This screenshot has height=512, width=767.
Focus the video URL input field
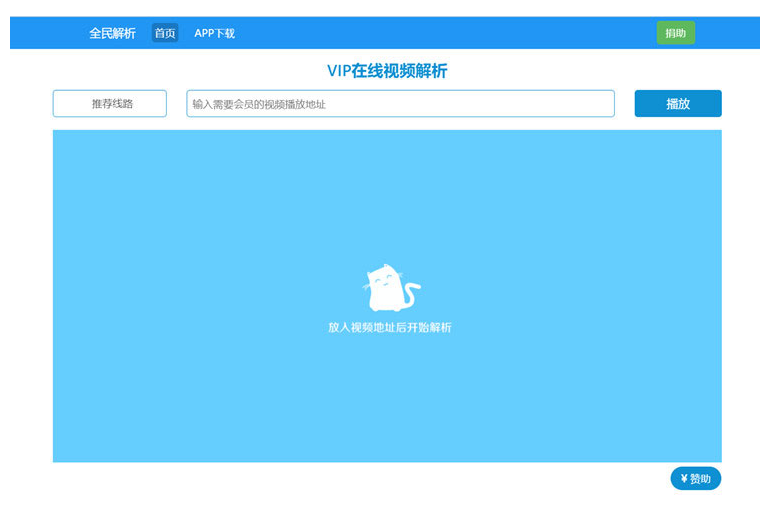[x=400, y=104]
